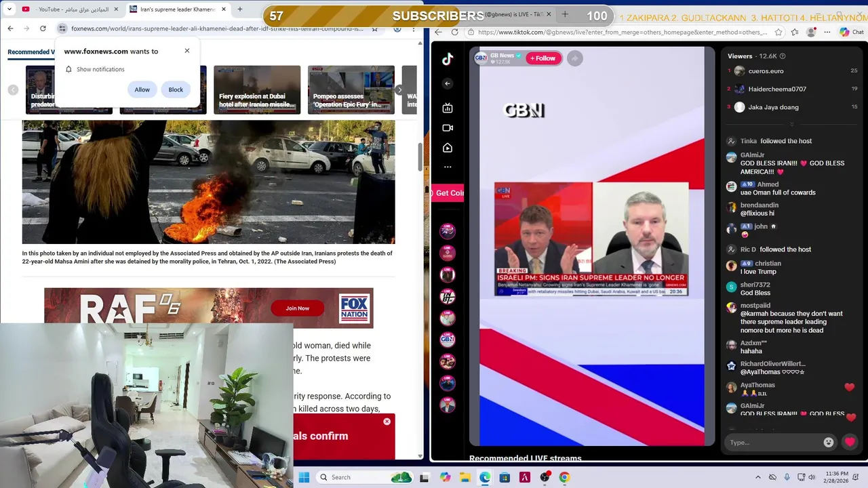
Task: Bookmark the TikTok page with star icon
Action: tap(778, 32)
